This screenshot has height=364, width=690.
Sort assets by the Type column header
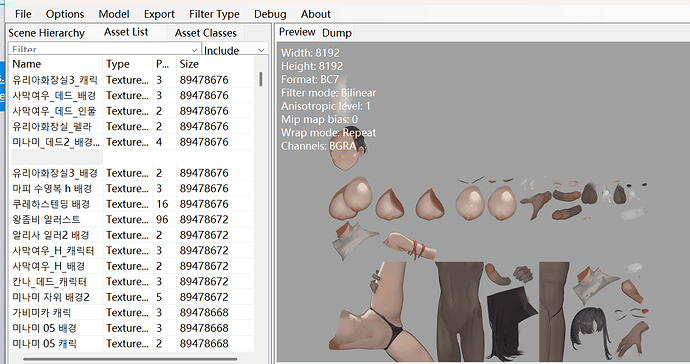click(x=128, y=64)
